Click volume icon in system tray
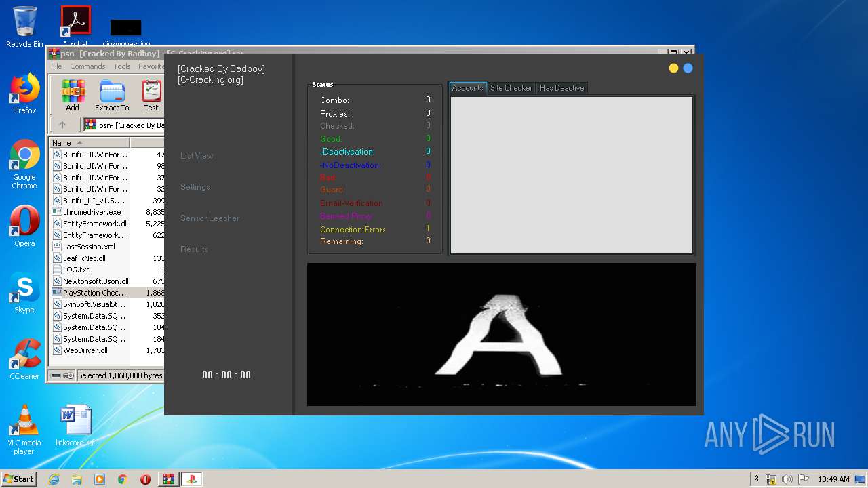The width and height of the screenshot is (868, 488). (787, 479)
